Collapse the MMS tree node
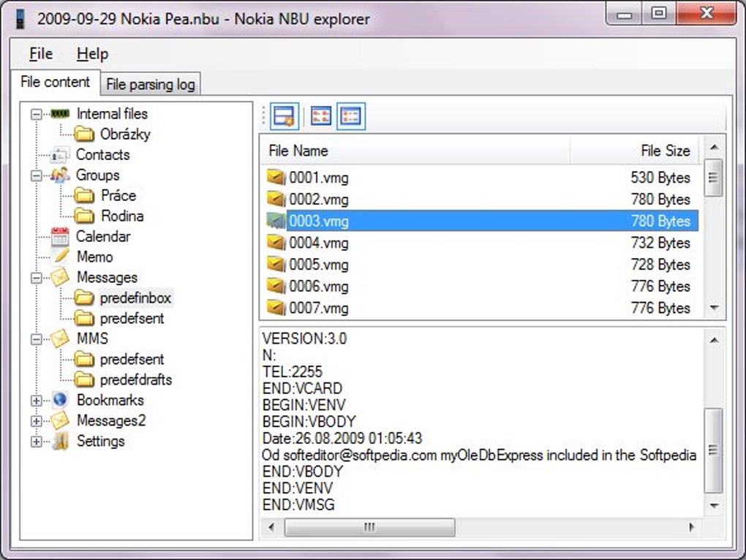The width and height of the screenshot is (746, 560). coord(36,339)
